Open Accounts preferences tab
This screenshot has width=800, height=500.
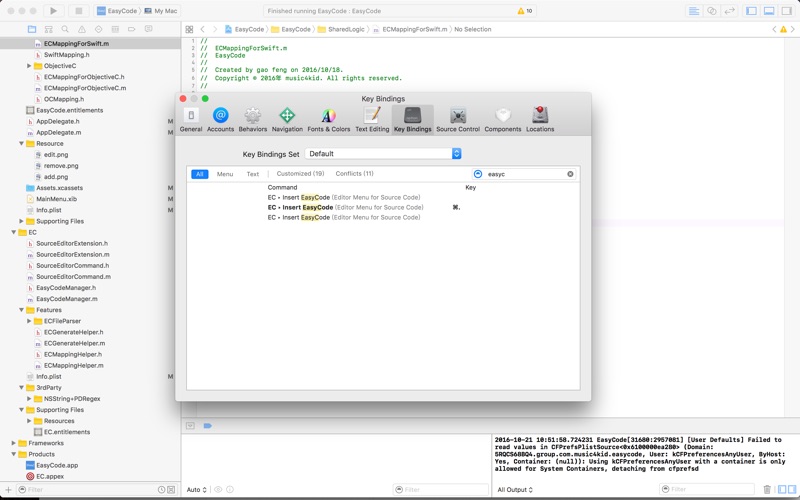click(220, 119)
